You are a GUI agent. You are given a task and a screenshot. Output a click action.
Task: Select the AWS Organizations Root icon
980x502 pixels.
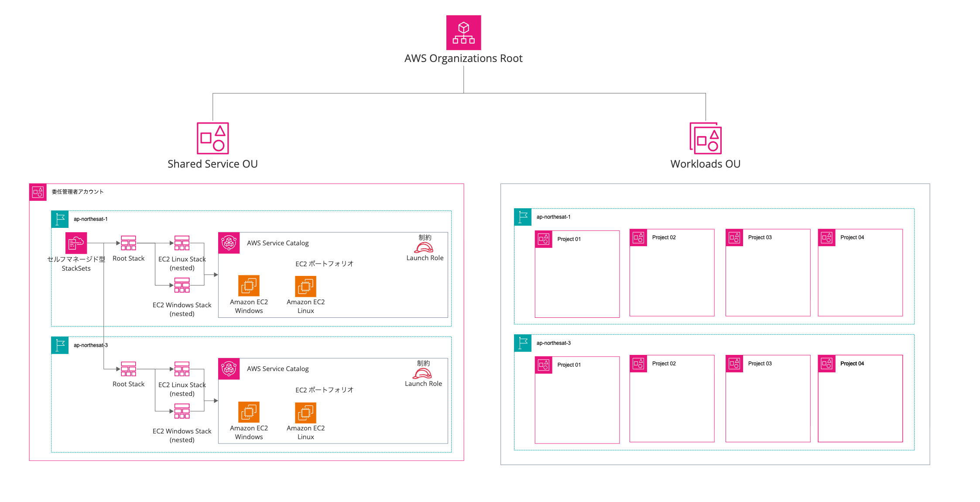tap(463, 32)
